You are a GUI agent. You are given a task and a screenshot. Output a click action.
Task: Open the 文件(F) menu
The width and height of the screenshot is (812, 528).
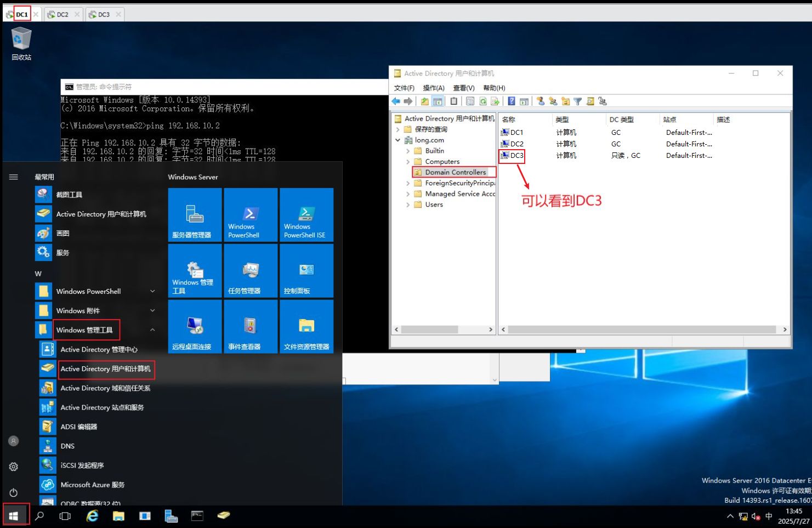point(404,88)
